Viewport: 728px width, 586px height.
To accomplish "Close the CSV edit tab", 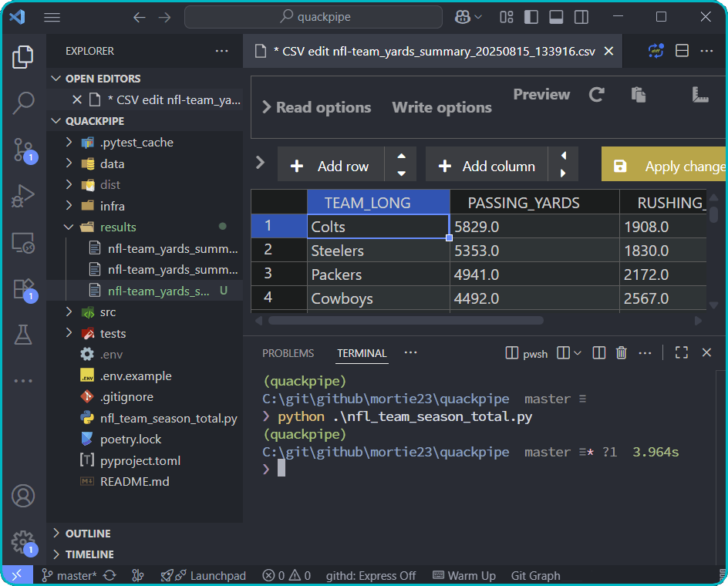I will 608,51.
